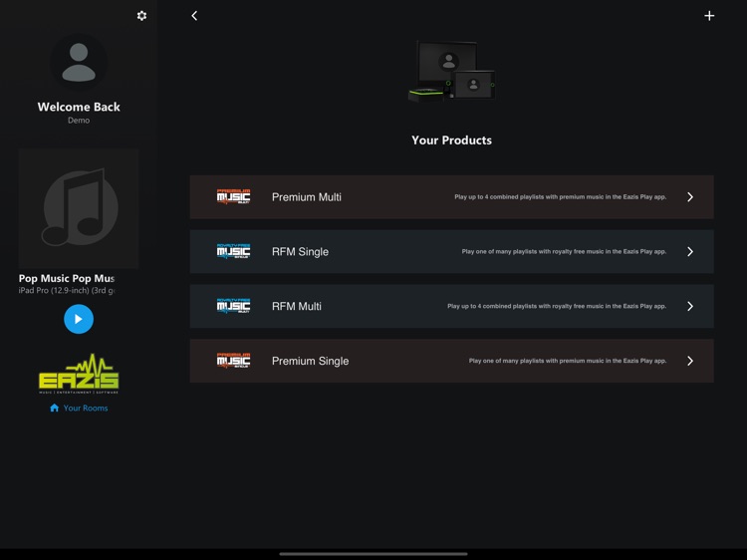Screen dimensions: 747x560
Task: Expand Premium Single with its chevron
Action: click(x=690, y=361)
